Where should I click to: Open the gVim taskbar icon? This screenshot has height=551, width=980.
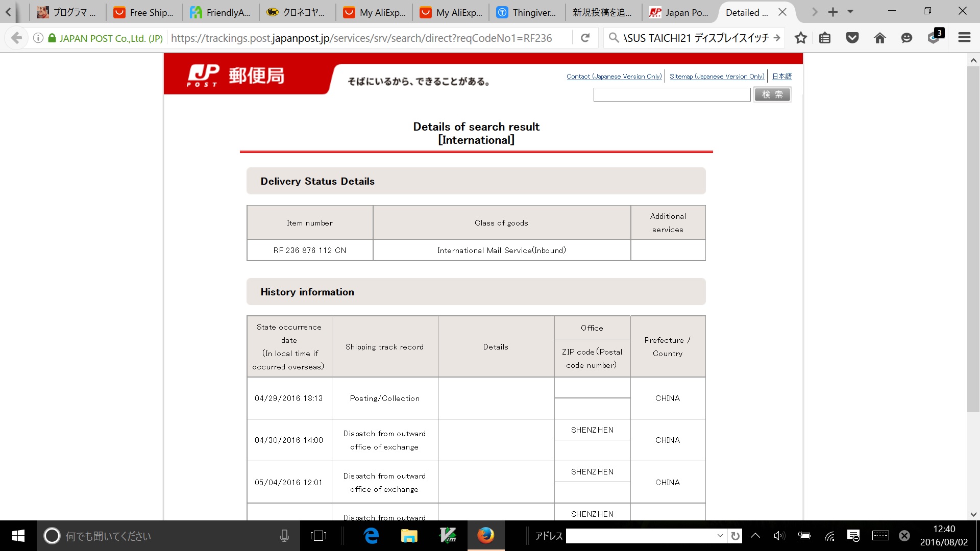click(448, 536)
